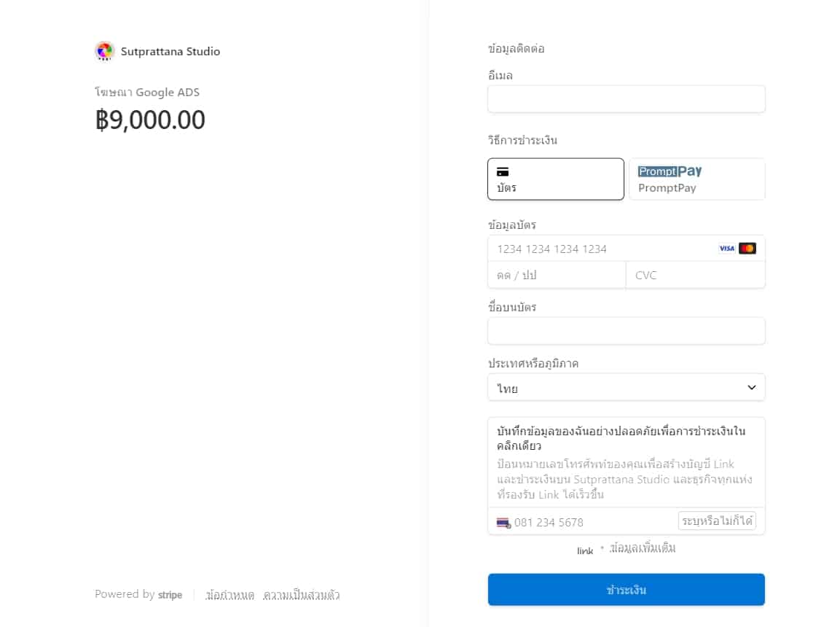Select the PromptPay payment method tab
The width and height of the screenshot is (840, 627).
pos(697,179)
